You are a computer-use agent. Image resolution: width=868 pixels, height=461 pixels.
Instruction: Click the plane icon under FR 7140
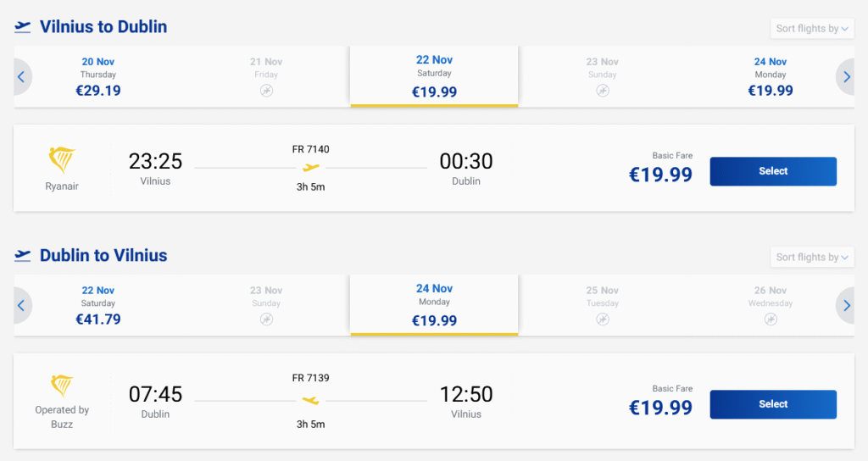point(311,168)
